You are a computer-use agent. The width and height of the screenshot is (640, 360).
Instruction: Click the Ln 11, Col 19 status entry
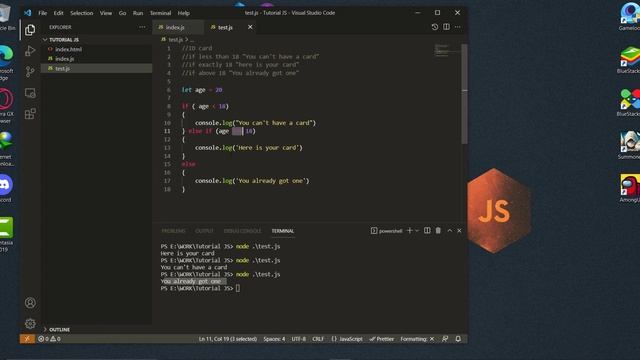coord(228,339)
